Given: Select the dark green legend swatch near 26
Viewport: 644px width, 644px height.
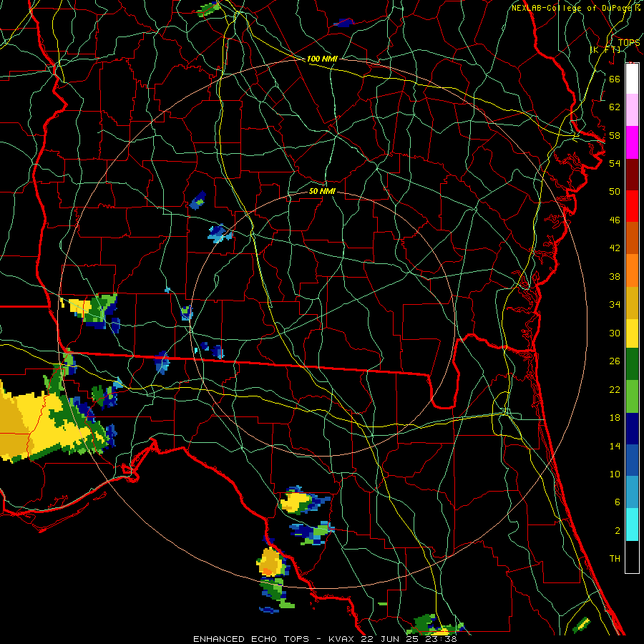Looking at the screenshot, I should click(632, 364).
